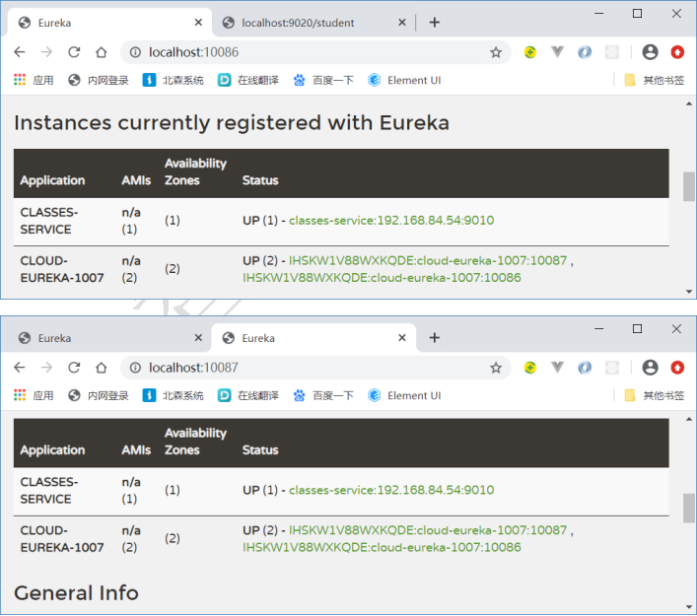697x616 pixels.
Task: Click scroll-up arrow in top window
Action: (689, 103)
